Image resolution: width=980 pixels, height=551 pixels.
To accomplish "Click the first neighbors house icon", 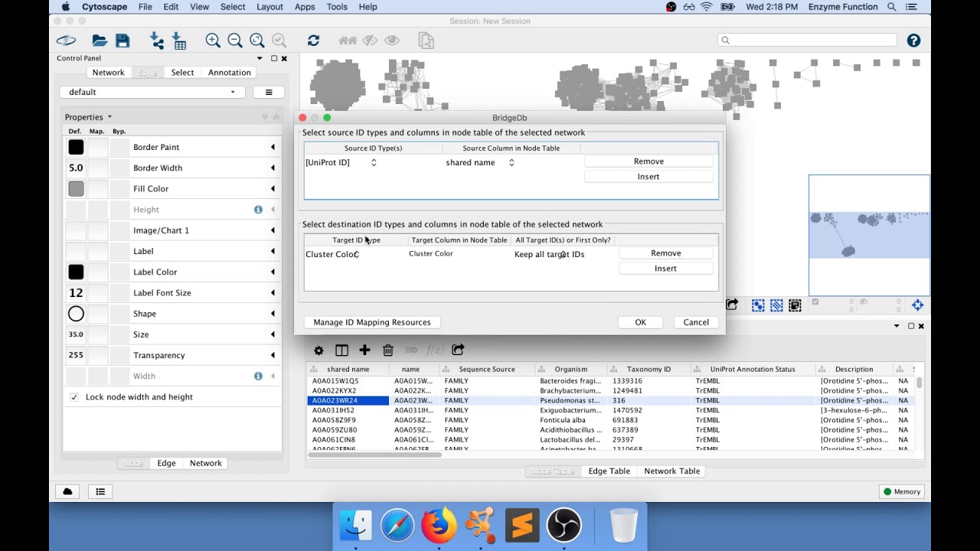I will [348, 41].
